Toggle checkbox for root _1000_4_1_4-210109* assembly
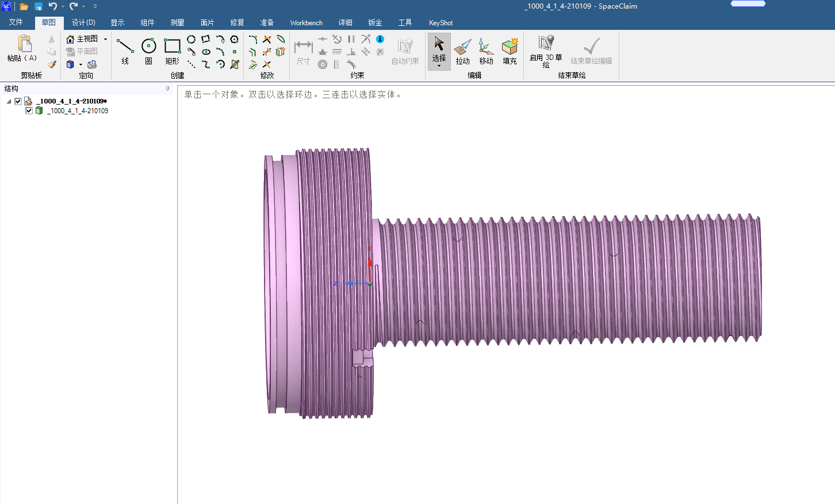835x504 pixels. coord(18,101)
